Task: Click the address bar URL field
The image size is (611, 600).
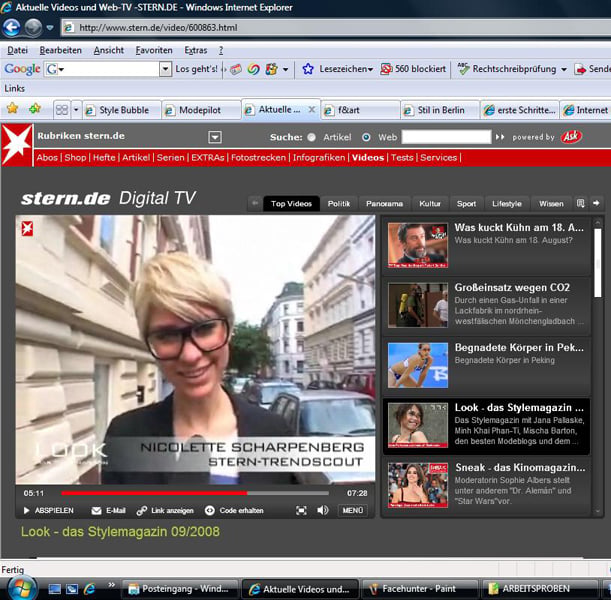Action: tap(337, 28)
